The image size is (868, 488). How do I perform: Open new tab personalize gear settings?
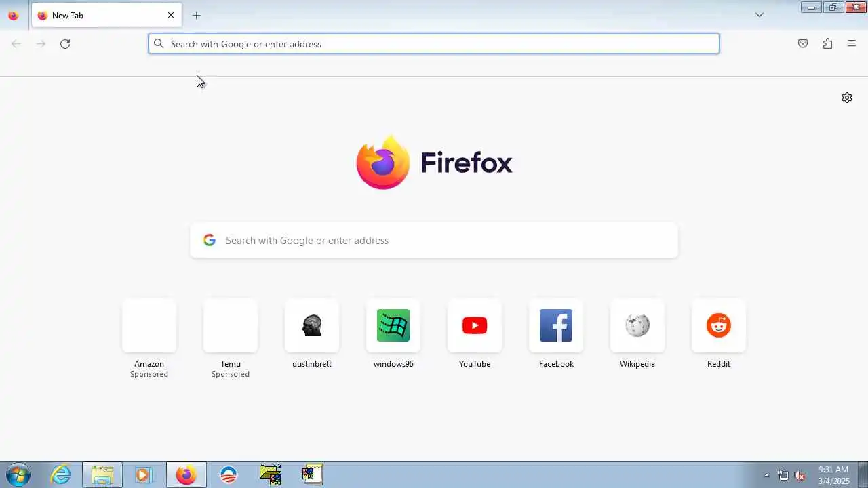tap(847, 98)
